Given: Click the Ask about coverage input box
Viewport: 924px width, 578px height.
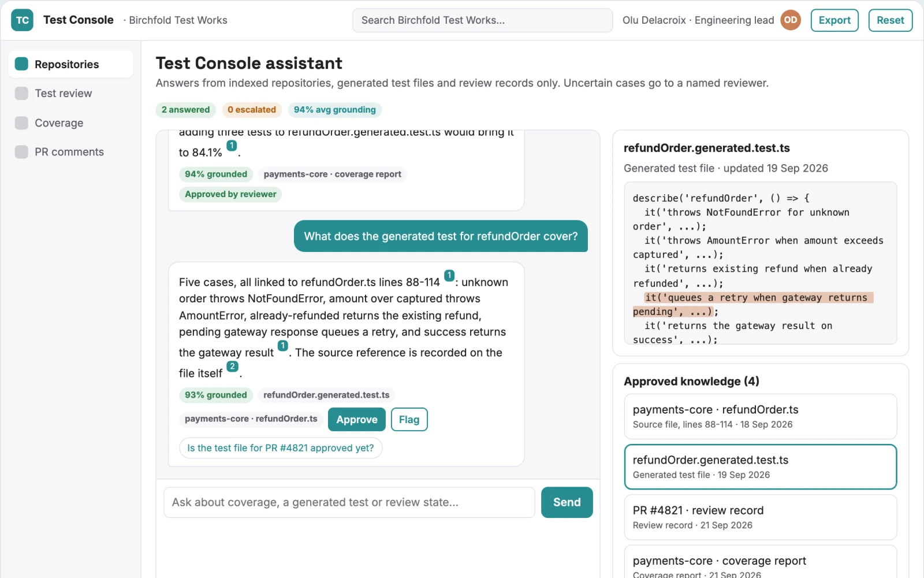Looking at the screenshot, I should 349,502.
